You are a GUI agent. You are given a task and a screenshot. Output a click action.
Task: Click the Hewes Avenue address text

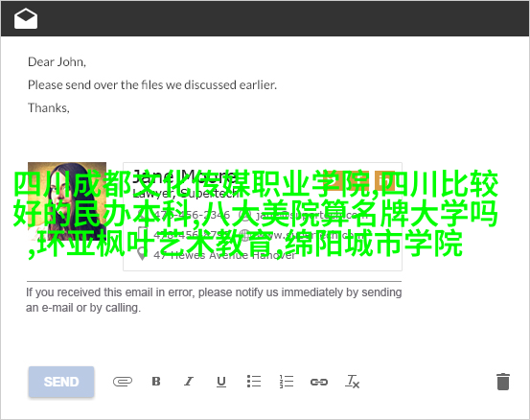[x=224, y=255]
